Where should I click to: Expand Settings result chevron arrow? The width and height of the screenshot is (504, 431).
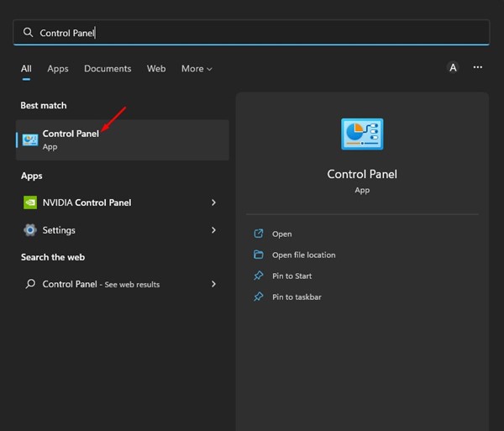coord(213,230)
